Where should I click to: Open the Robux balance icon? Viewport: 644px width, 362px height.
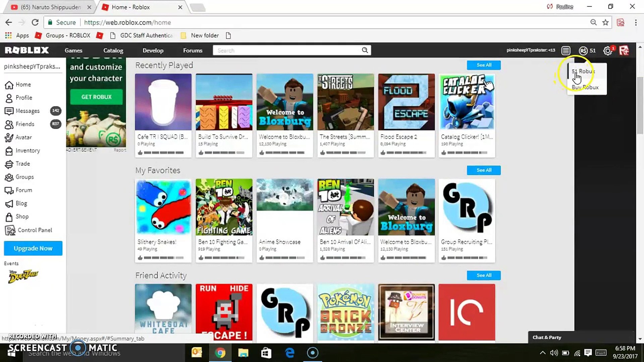[x=583, y=51]
